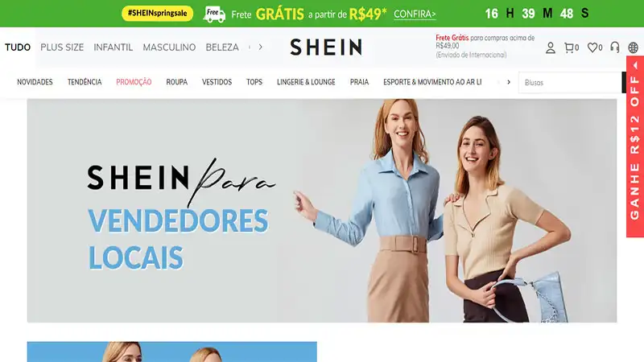Viewport: 644px width, 362px height.
Task: Open customer support headset icon
Action: click(615, 47)
